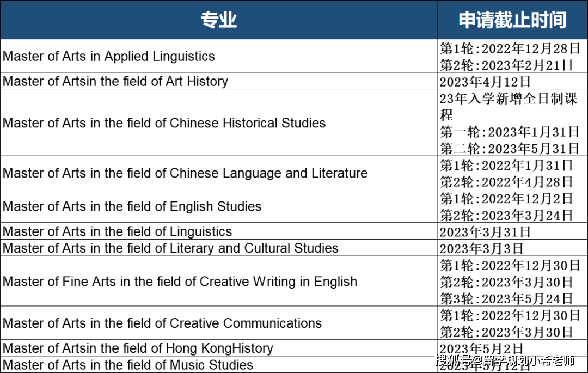
Task: Select the English Studies program cell
Action: point(219,206)
